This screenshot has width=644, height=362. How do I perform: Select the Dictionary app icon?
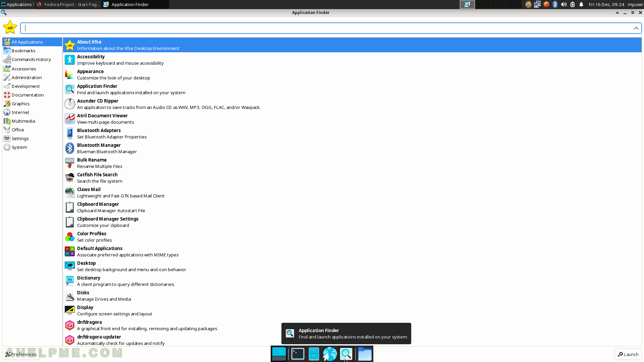pos(70,281)
